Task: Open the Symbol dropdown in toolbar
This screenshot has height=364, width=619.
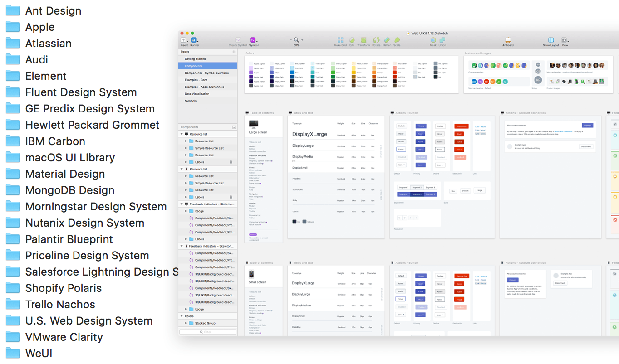Action: point(254,40)
